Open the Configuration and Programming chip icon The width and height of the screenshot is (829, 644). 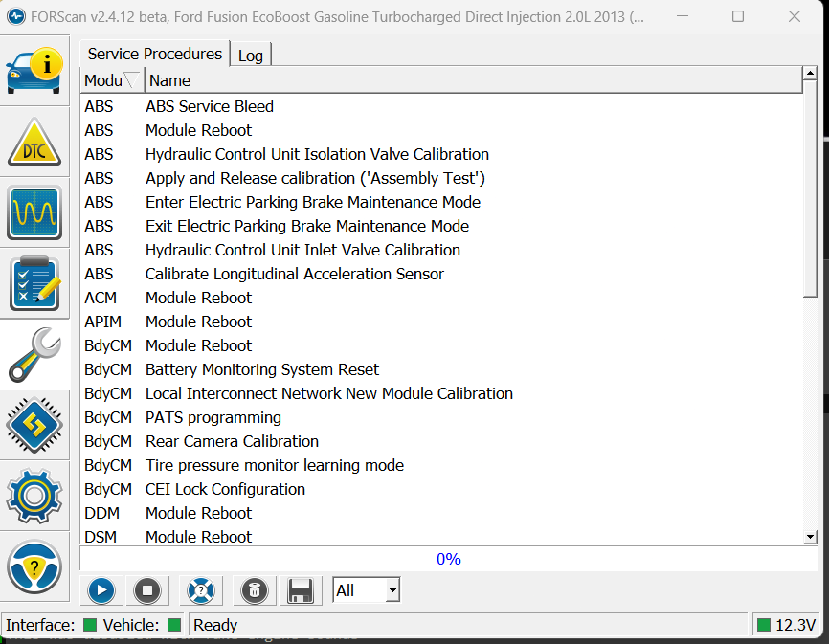pyautogui.click(x=34, y=425)
